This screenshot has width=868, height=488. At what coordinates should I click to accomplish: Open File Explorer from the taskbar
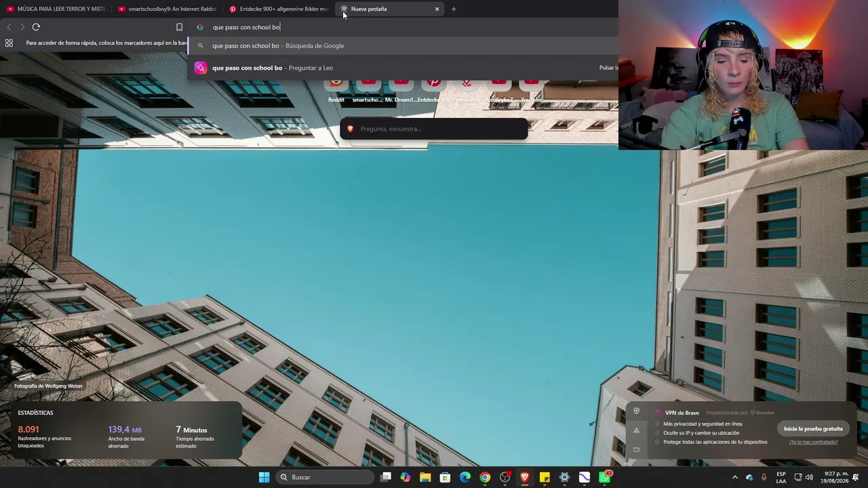coord(425,477)
